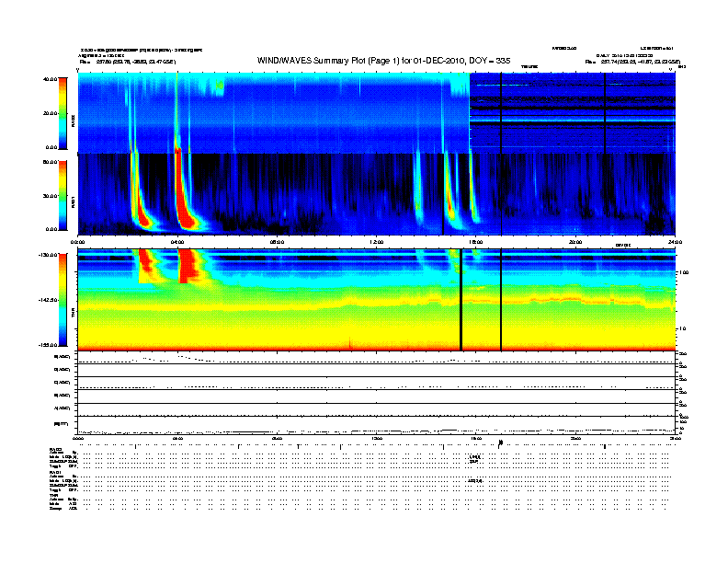
Task: Click the 100 frequency label right of TNR
Action: point(684,272)
